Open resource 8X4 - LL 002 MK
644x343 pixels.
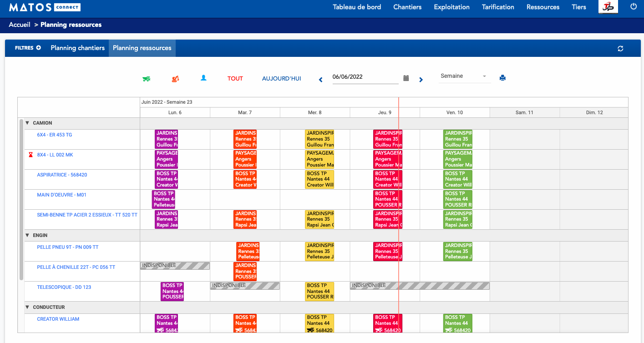point(55,155)
